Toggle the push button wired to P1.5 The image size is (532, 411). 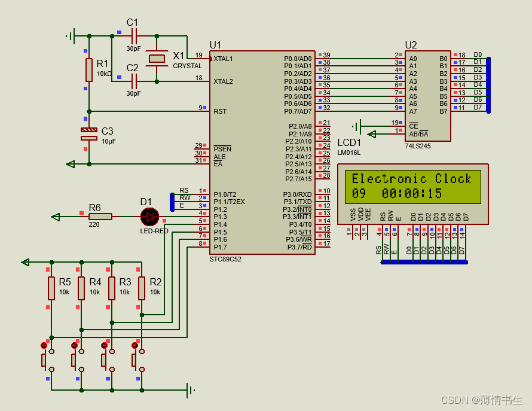(x=108, y=360)
